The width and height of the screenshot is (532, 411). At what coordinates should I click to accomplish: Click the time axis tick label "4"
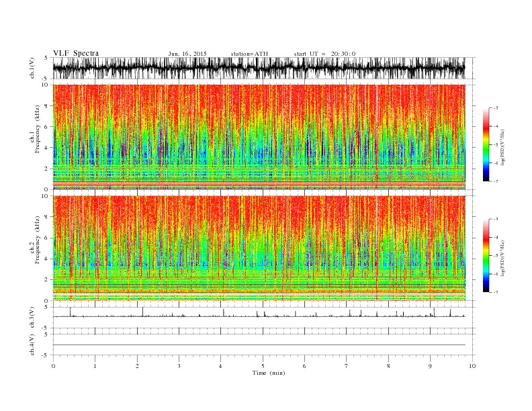coord(220,366)
